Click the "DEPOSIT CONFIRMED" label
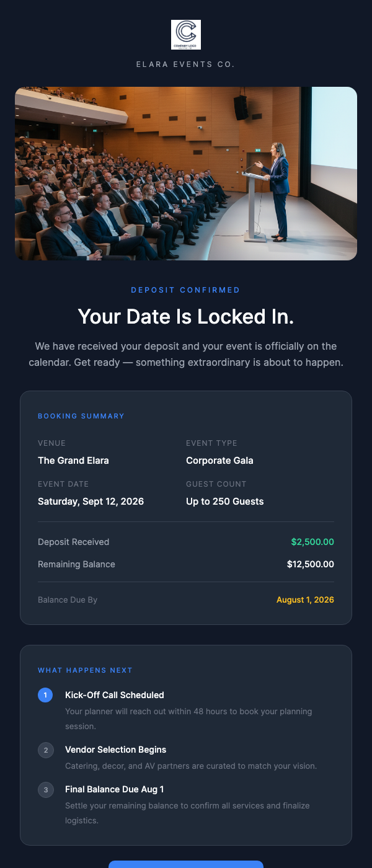This screenshot has width=372, height=868. coord(185,290)
